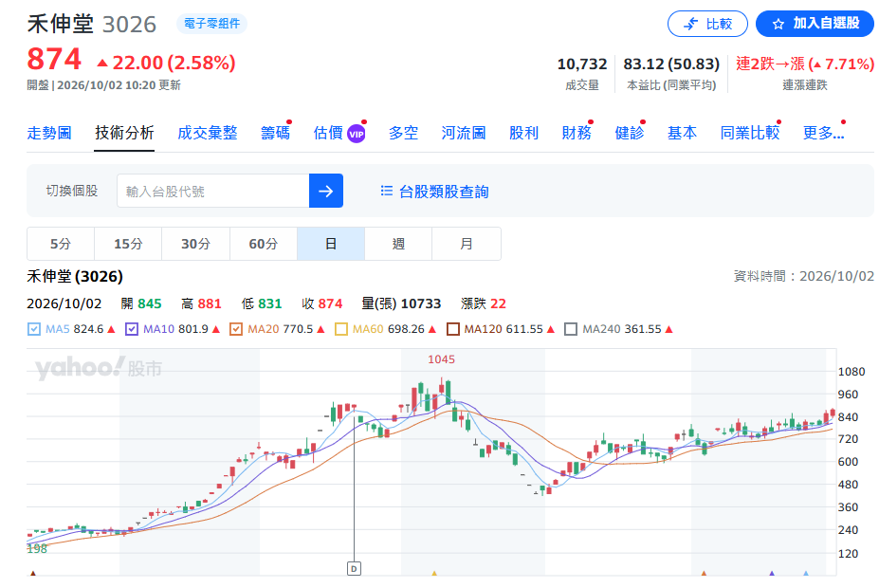
Task: Switch chart to 5分 interval
Action: pyautogui.click(x=61, y=244)
